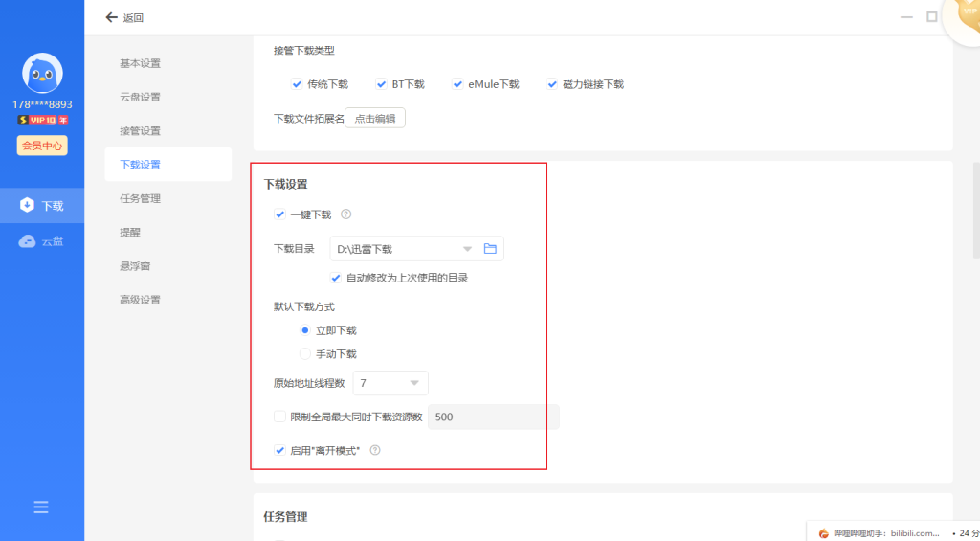Uncheck eMule下载 checkbox
The height and width of the screenshot is (541, 980).
[457, 84]
